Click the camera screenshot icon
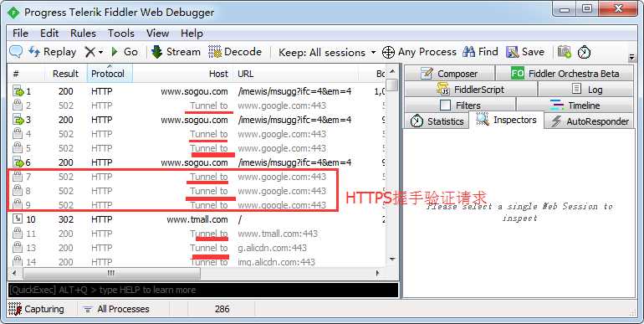 pos(565,52)
